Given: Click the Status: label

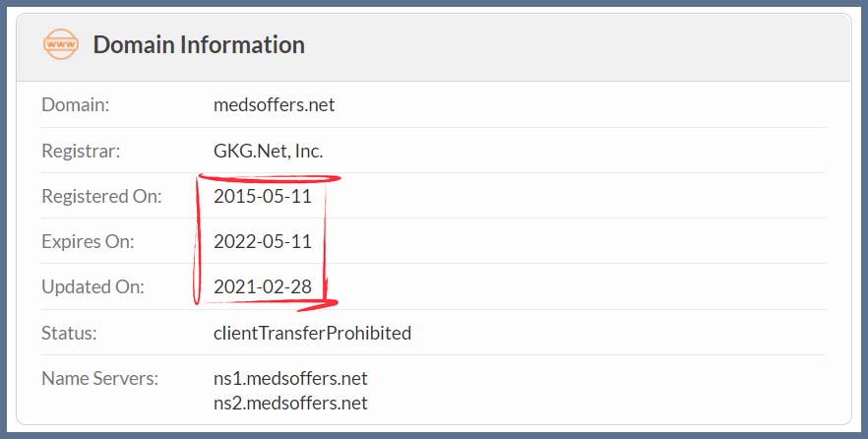Looking at the screenshot, I should coord(69,333).
